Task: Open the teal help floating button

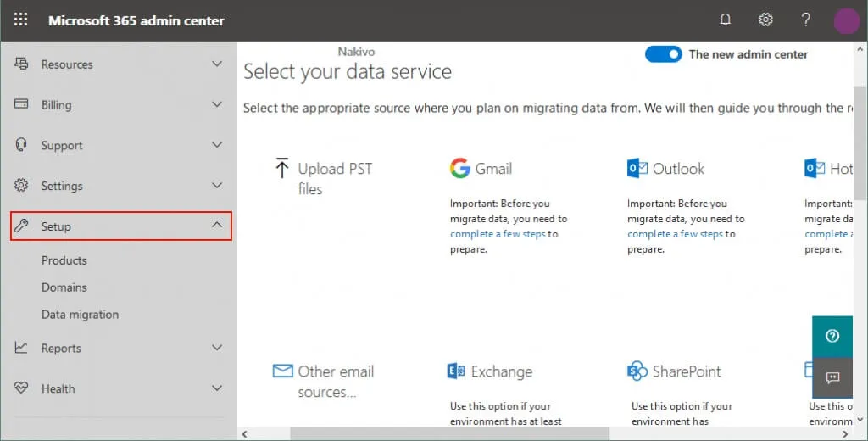Action: (832, 336)
